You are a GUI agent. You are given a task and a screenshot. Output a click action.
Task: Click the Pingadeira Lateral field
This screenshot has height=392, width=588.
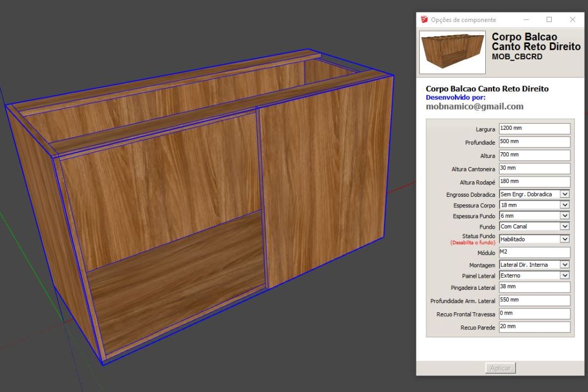click(534, 288)
